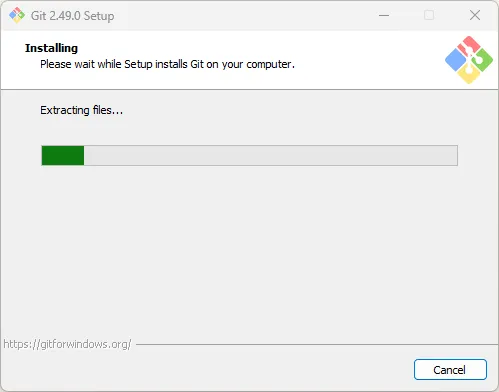
Task: Open the gitforwindows.org link
Action: 67,344
